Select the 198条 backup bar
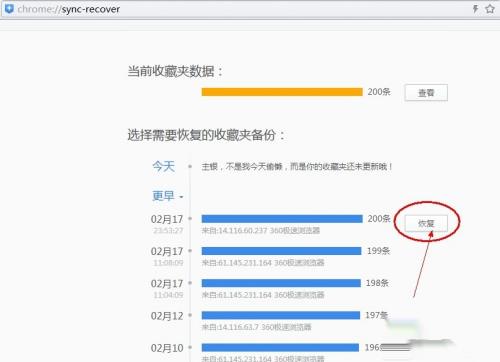The image size is (500, 362). coord(281,283)
